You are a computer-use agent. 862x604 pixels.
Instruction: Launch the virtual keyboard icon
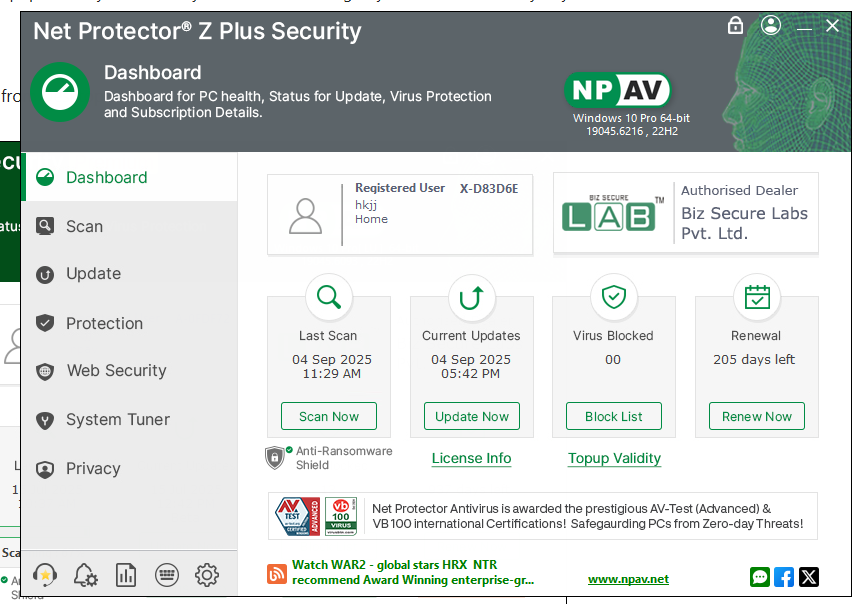(x=167, y=574)
